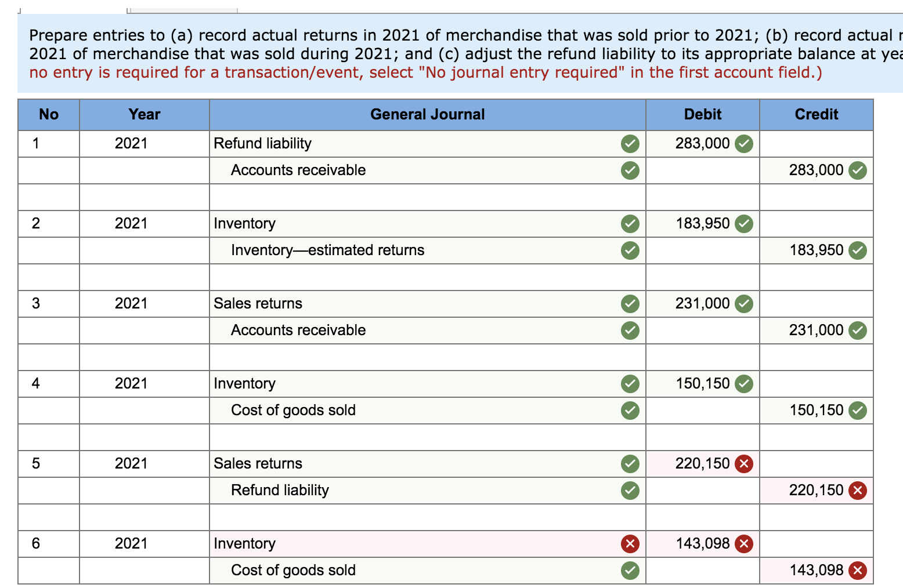Click green check beside Refund liability entry 1
Image resolution: width=903 pixels, height=588 pixels.
[630, 143]
